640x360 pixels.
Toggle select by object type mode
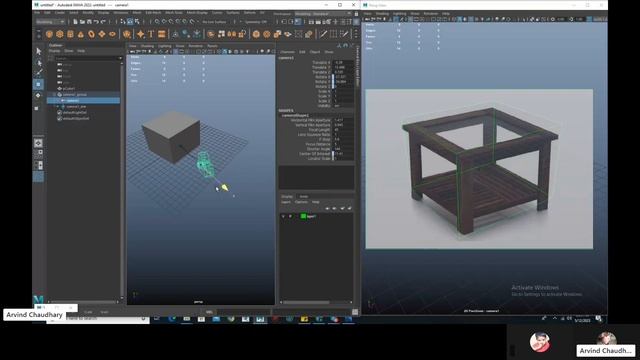pos(130,22)
